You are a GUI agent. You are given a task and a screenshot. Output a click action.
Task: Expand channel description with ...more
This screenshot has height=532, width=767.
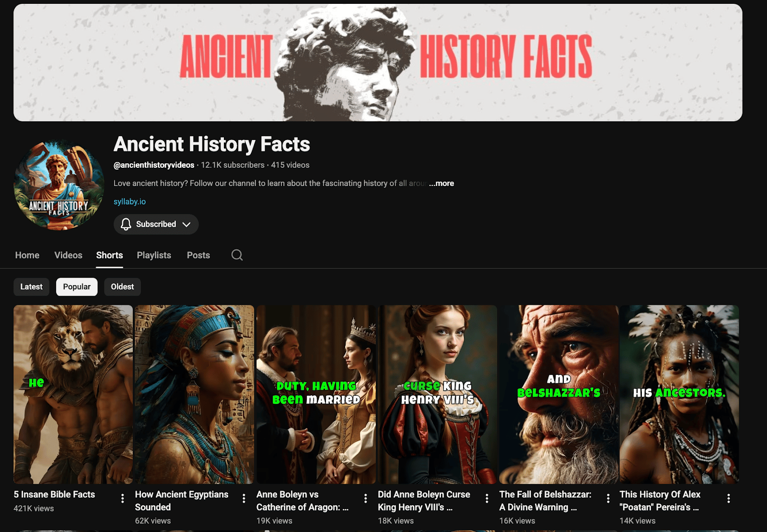coord(441,183)
